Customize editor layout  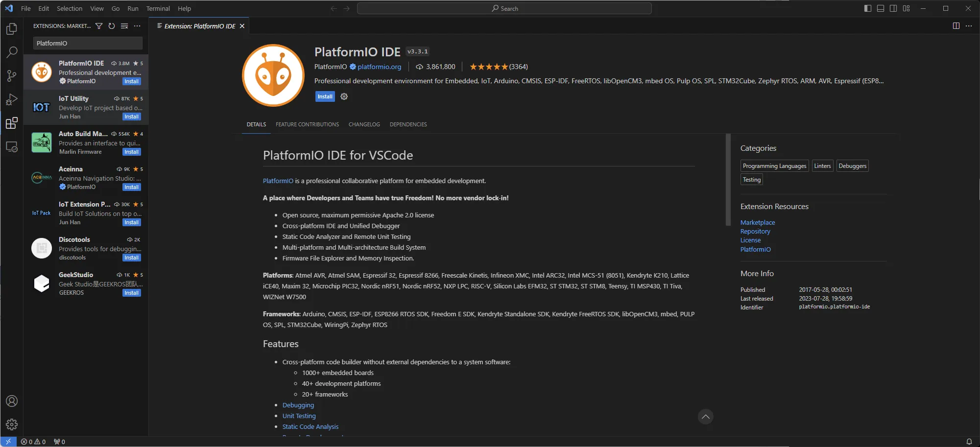point(907,8)
